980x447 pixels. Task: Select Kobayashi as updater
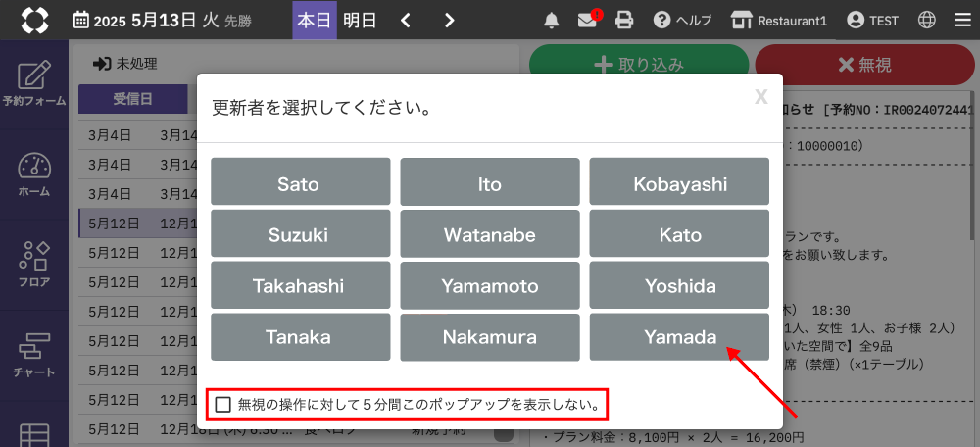point(679,181)
